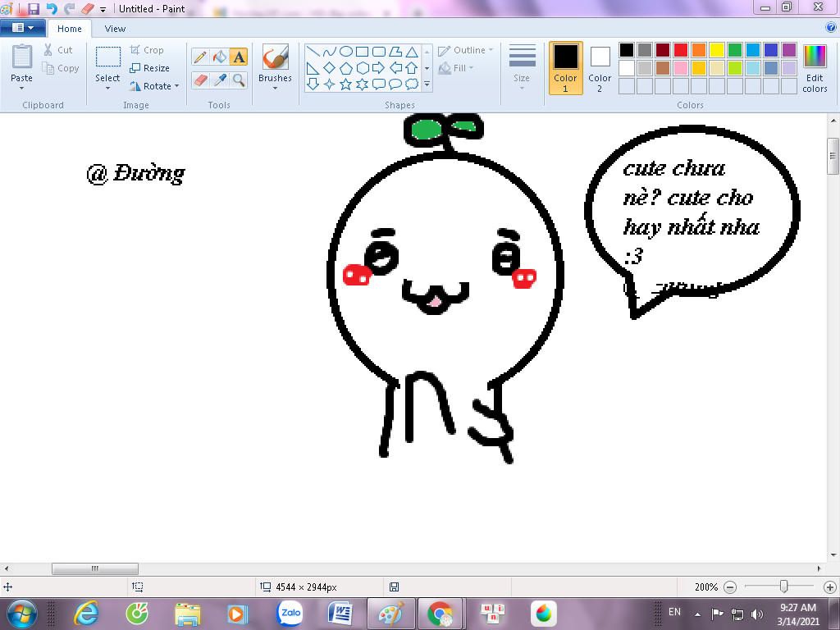The image size is (840, 630).
Task: Open the Windows Start button
Action: point(21,614)
